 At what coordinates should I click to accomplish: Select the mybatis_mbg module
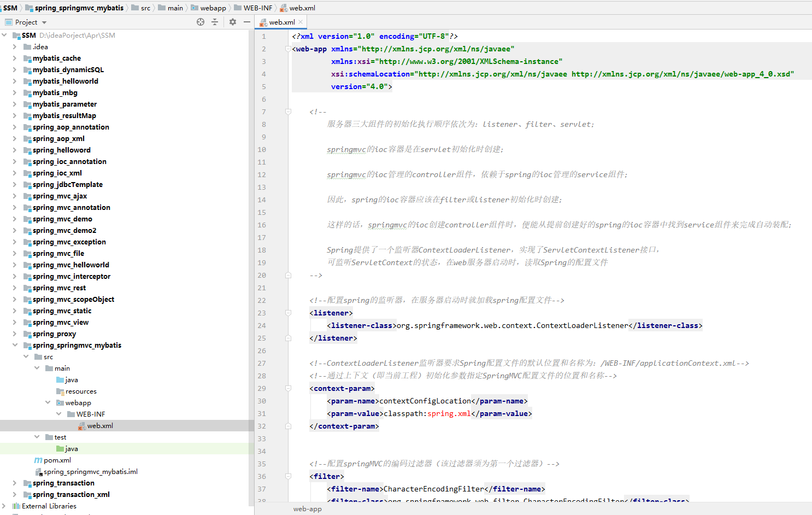pyautogui.click(x=55, y=92)
